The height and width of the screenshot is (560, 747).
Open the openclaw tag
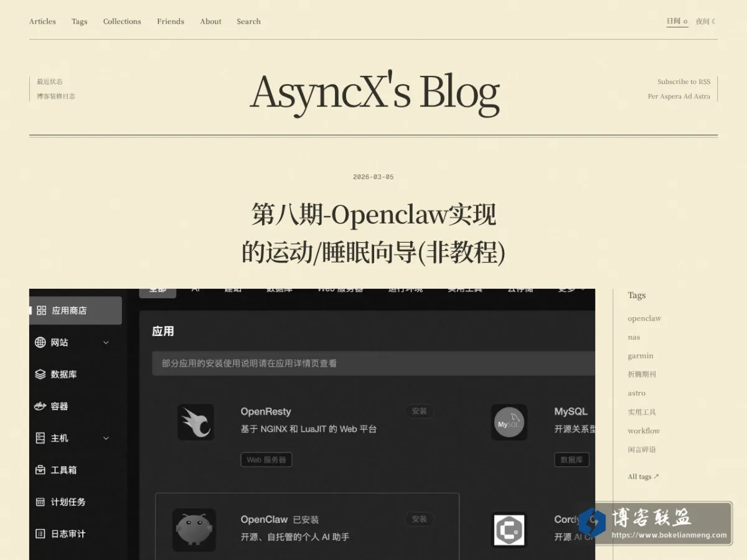click(x=644, y=319)
